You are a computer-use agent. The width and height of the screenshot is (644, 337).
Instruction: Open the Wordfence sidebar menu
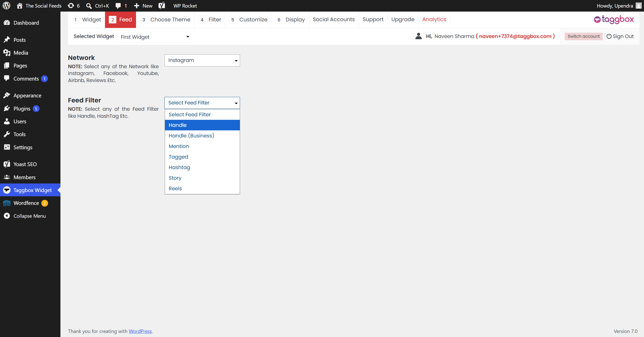(x=30, y=203)
